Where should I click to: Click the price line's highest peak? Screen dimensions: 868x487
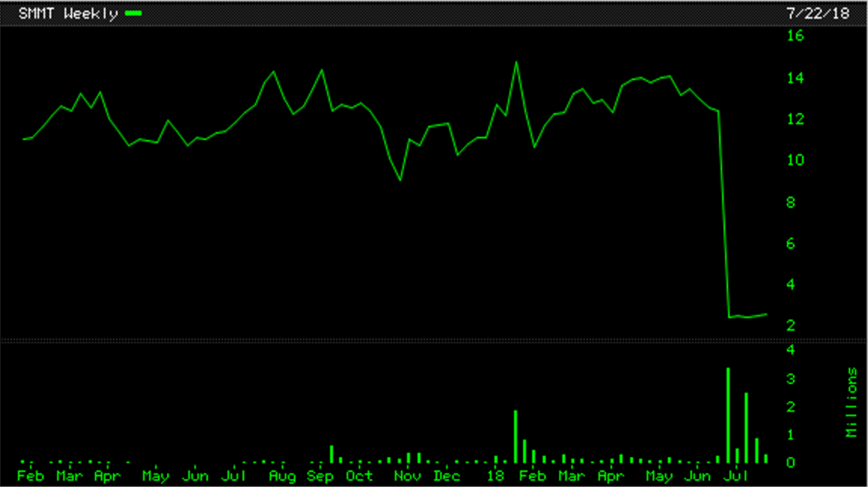tap(515, 62)
